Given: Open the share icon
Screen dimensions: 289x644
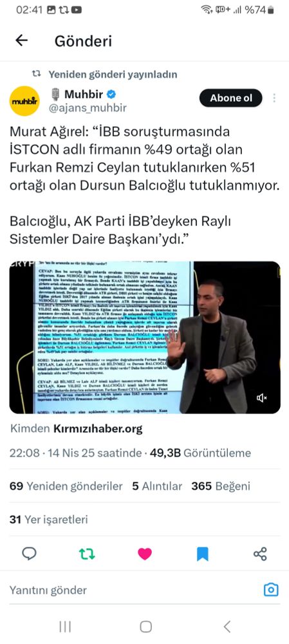Looking at the screenshot, I should pos(260,554).
